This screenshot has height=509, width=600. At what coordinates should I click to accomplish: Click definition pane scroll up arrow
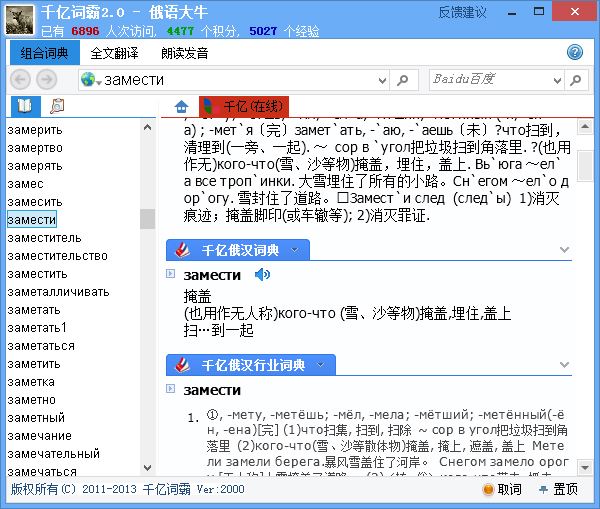[x=585, y=127]
